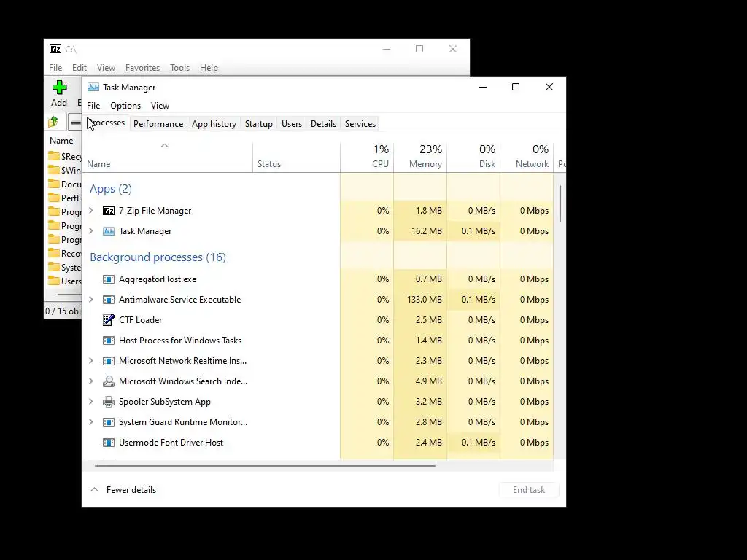747x560 pixels.
Task: Expand the 7-Zip File Manager process group
Action: (x=91, y=211)
